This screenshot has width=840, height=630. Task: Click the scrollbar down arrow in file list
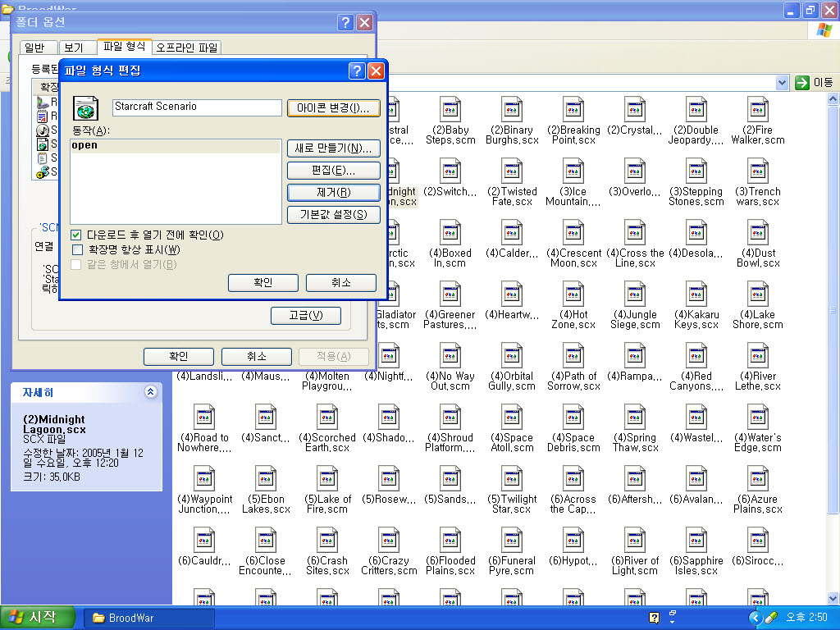point(833,598)
